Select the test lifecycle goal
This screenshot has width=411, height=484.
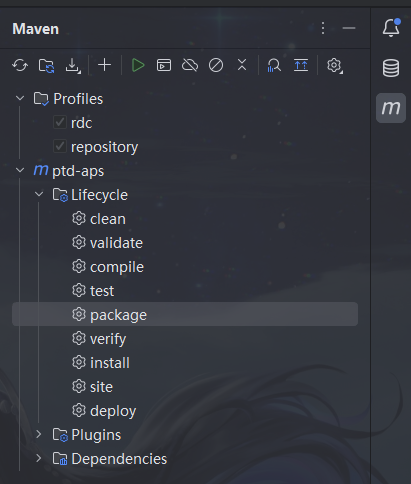pos(185,291)
